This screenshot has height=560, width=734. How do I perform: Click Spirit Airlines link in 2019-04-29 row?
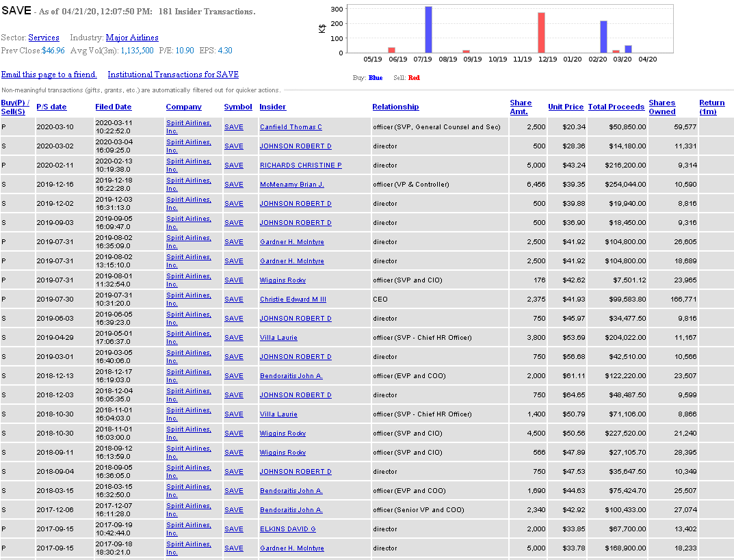click(188, 337)
